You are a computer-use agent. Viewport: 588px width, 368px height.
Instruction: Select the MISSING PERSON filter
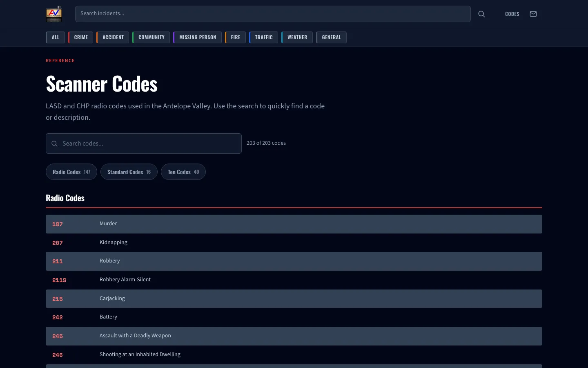tap(198, 37)
